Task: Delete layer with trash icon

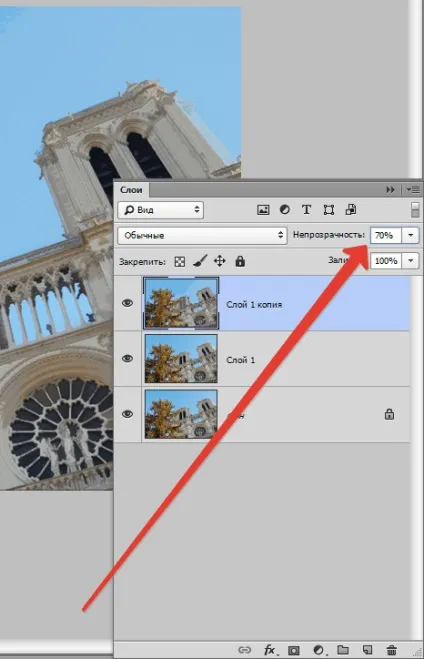Action: pos(392,650)
